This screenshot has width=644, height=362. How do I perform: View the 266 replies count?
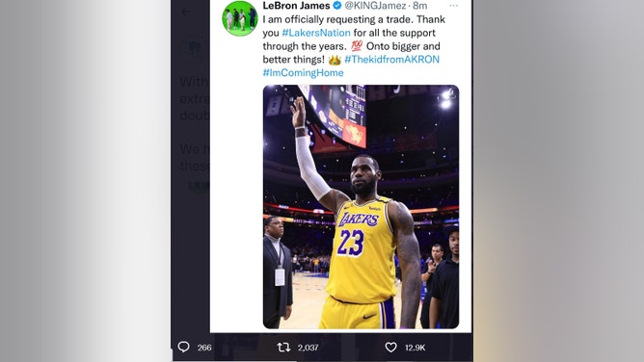[204, 348]
